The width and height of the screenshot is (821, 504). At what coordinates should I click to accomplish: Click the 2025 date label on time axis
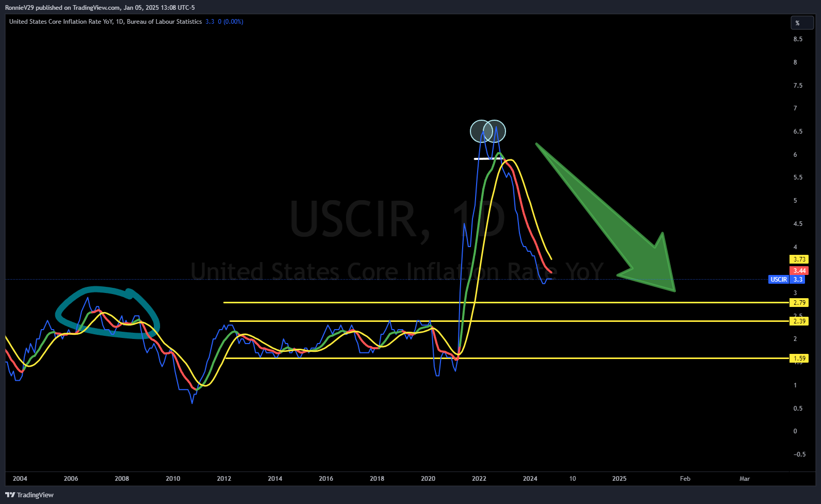(619, 479)
